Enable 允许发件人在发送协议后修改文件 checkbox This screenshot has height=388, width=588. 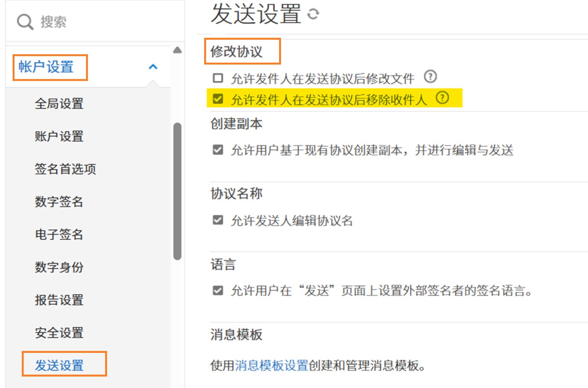pyautogui.click(x=218, y=78)
